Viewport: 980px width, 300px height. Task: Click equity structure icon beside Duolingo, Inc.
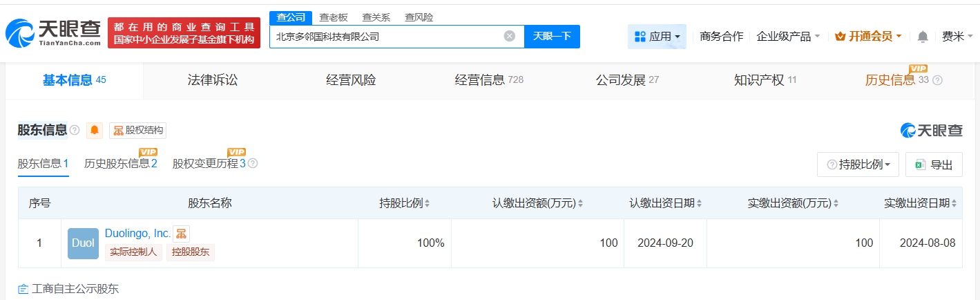pos(180,234)
